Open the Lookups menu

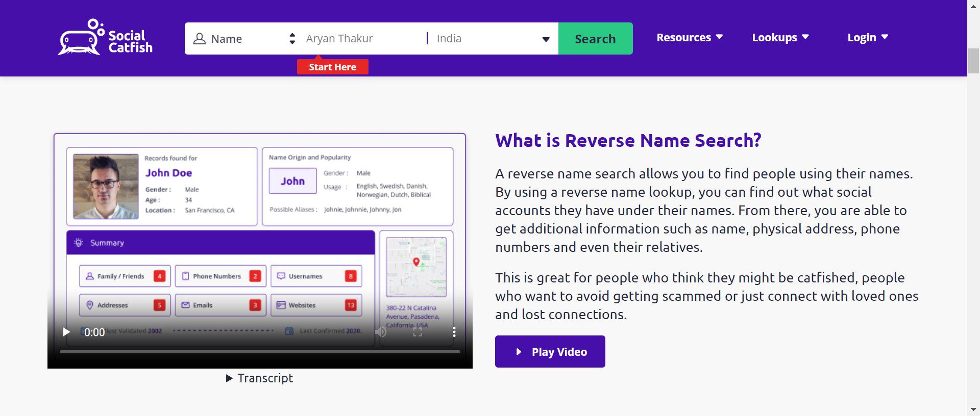780,38
